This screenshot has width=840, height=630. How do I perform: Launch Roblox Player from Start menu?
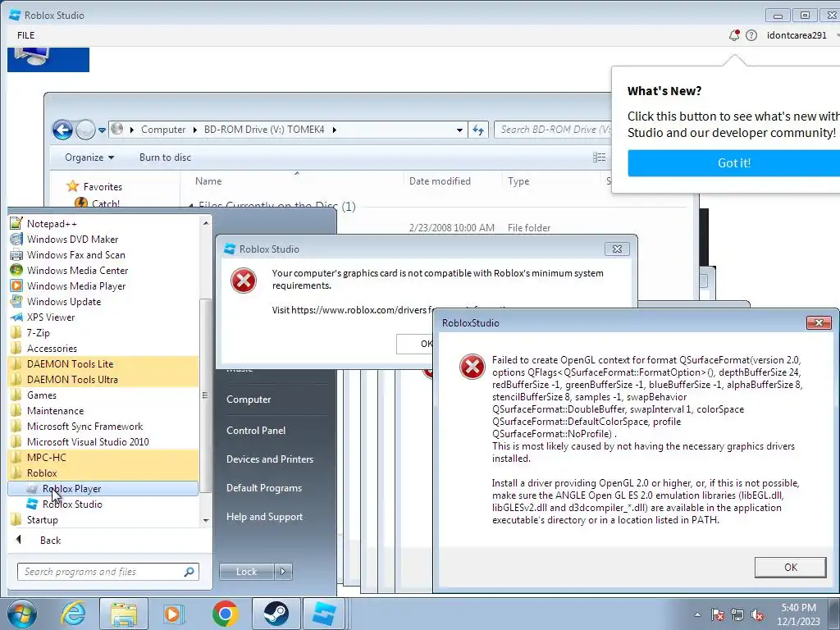[104, 489]
